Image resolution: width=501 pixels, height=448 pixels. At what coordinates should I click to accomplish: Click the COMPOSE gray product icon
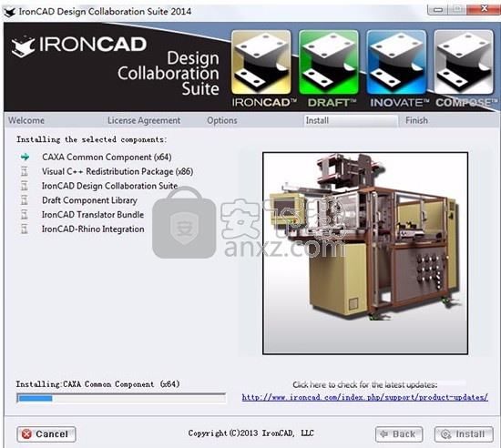(x=464, y=62)
